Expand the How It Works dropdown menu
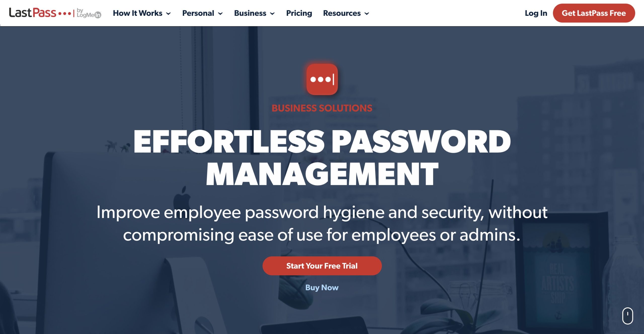Image resolution: width=644 pixels, height=334 pixels. point(141,13)
